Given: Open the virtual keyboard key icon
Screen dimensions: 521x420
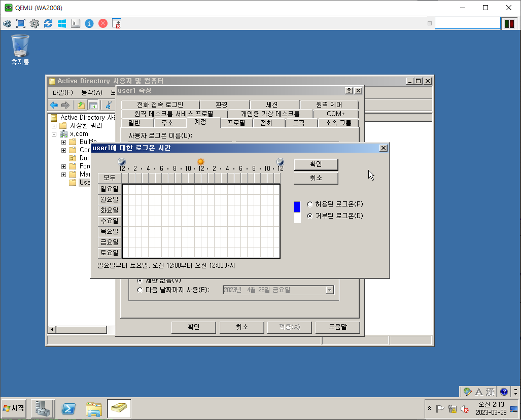Looking at the screenshot, I should point(76,24).
